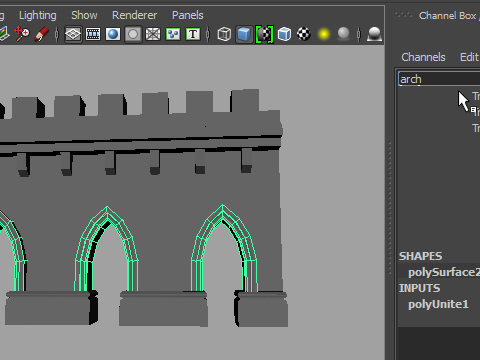Toggle the Safe Title T icon
480x360 pixels.
(193, 34)
